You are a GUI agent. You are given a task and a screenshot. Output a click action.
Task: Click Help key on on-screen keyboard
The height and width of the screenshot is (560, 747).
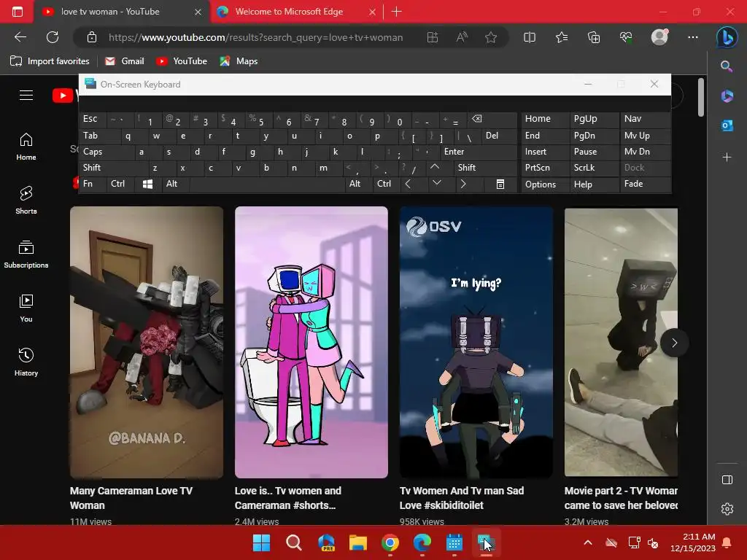tap(594, 184)
